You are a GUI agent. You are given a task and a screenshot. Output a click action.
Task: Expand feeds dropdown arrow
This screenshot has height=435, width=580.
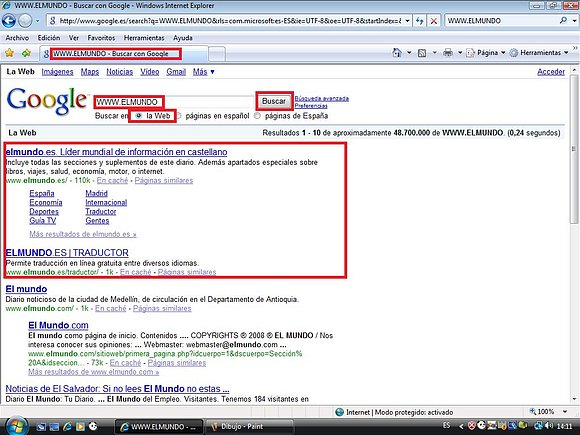click(x=434, y=53)
